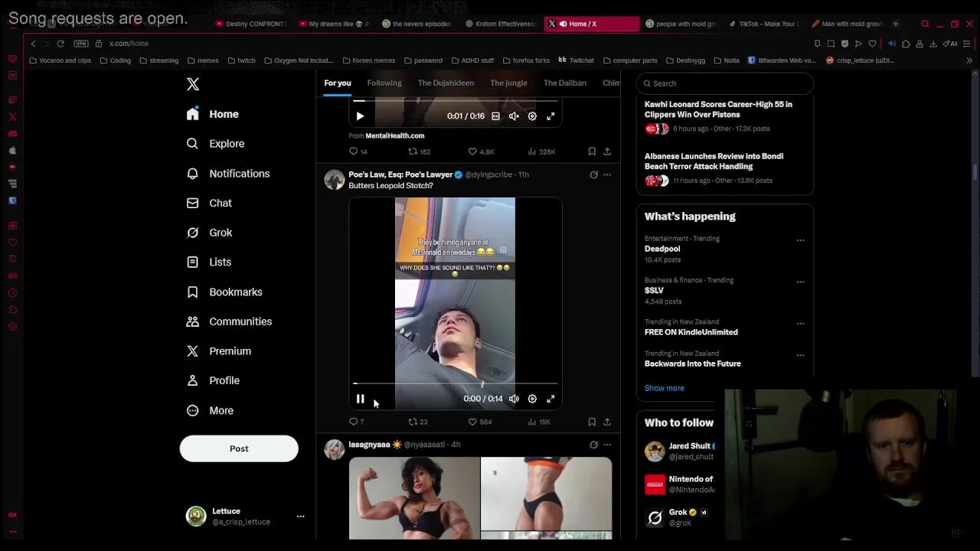Pause the McDonald's video
Screen dimensions: 980x551
pos(360,399)
